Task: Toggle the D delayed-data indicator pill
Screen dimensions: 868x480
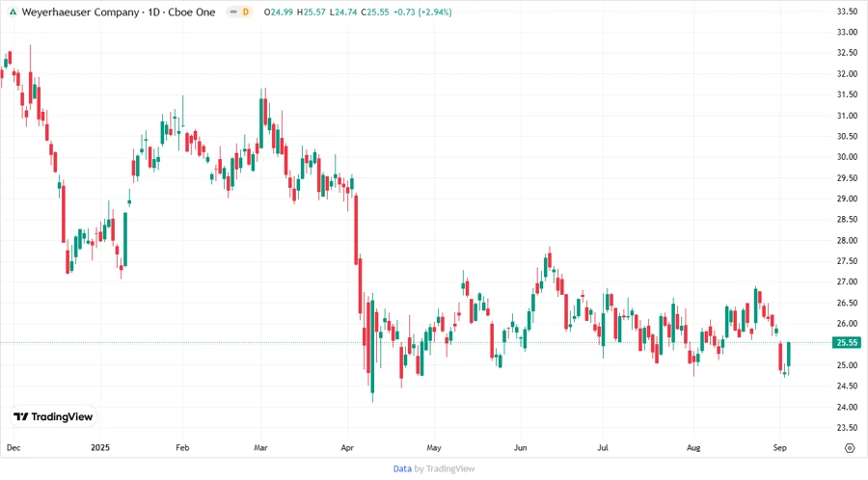Action: 240,13
